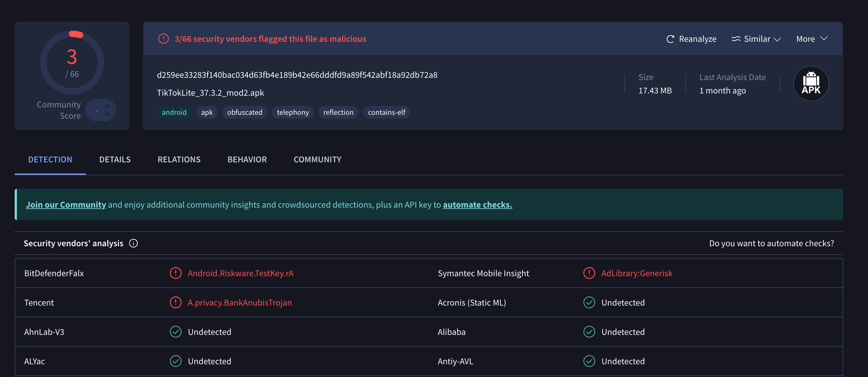
Task: Select the obfuscated tag
Action: [245, 112]
